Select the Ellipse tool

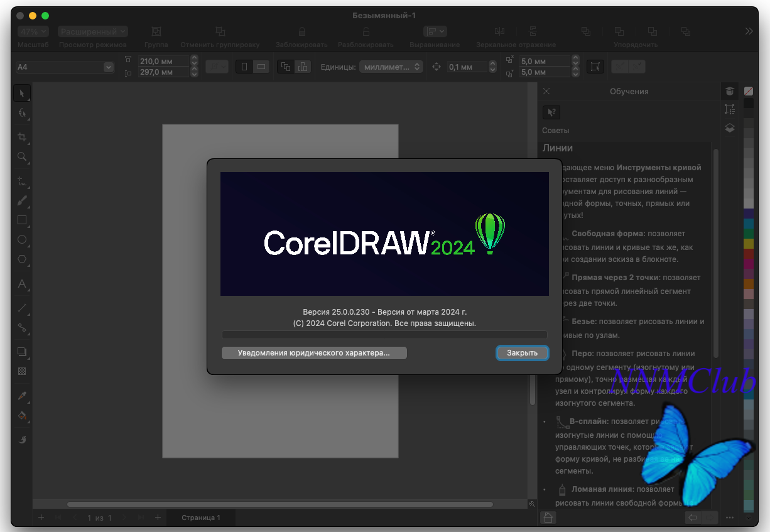tap(22, 239)
